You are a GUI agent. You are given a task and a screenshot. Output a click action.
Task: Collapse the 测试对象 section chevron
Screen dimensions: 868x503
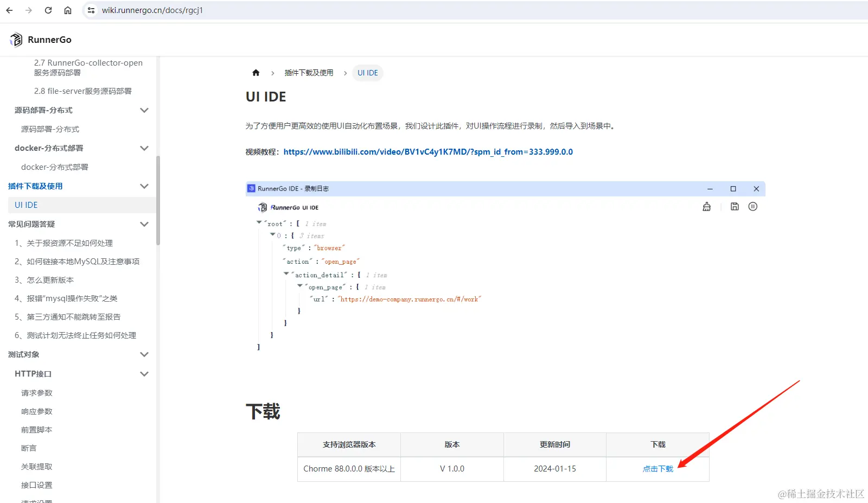(144, 354)
